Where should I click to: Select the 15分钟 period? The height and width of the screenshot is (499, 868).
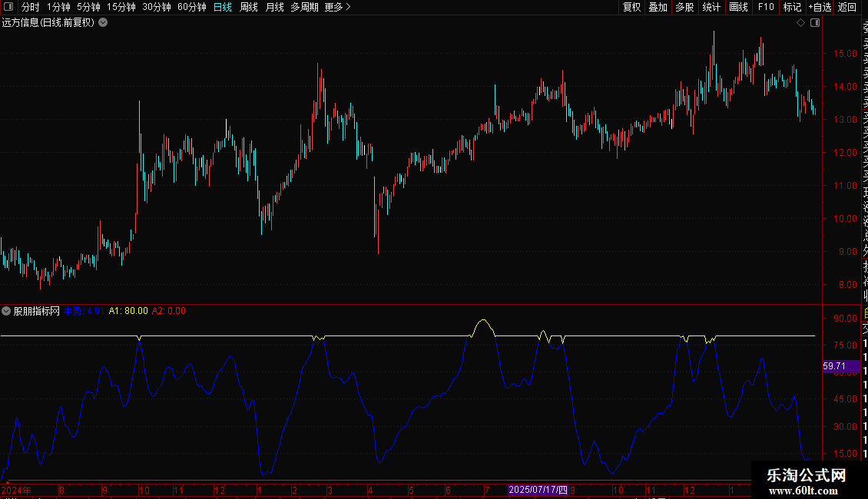click(x=121, y=7)
